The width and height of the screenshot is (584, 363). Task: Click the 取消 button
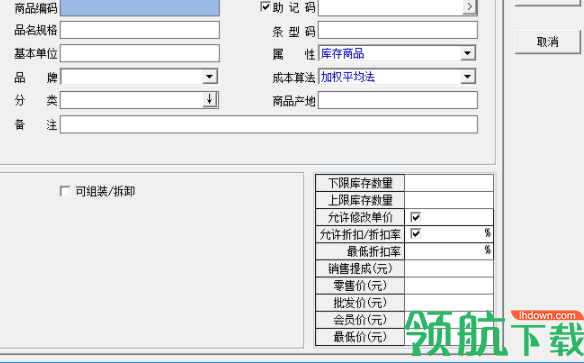(x=548, y=42)
